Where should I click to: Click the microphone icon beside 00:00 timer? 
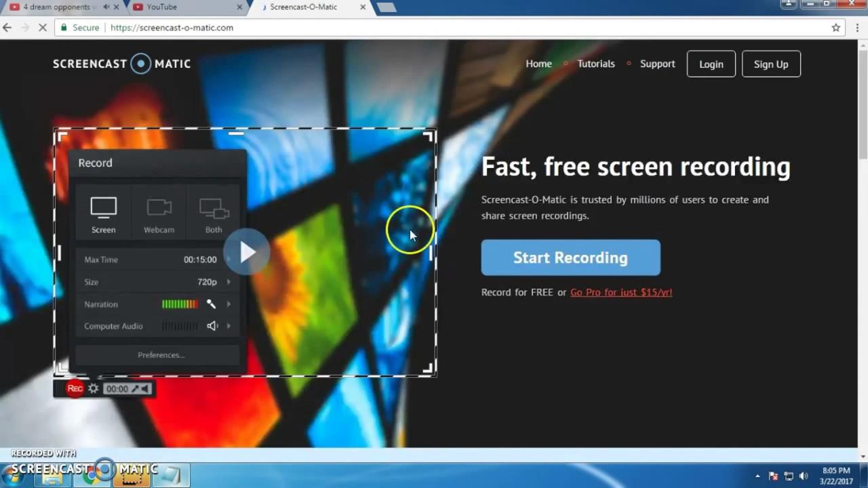[x=135, y=388]
